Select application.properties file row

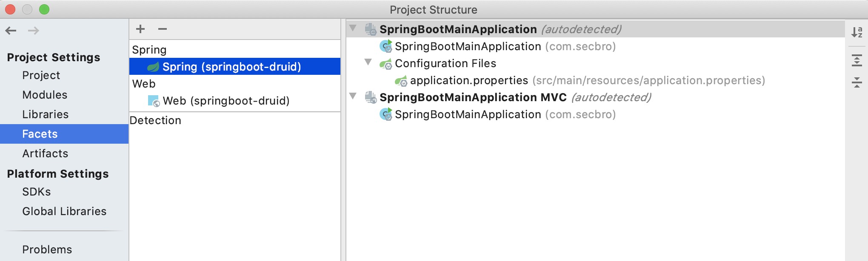(595, 80)
